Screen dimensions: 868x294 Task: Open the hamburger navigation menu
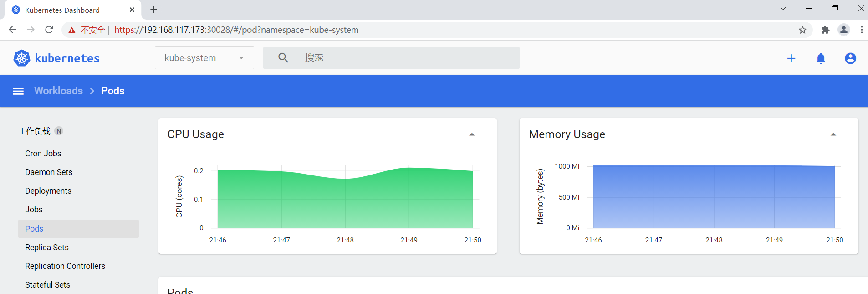18,91
